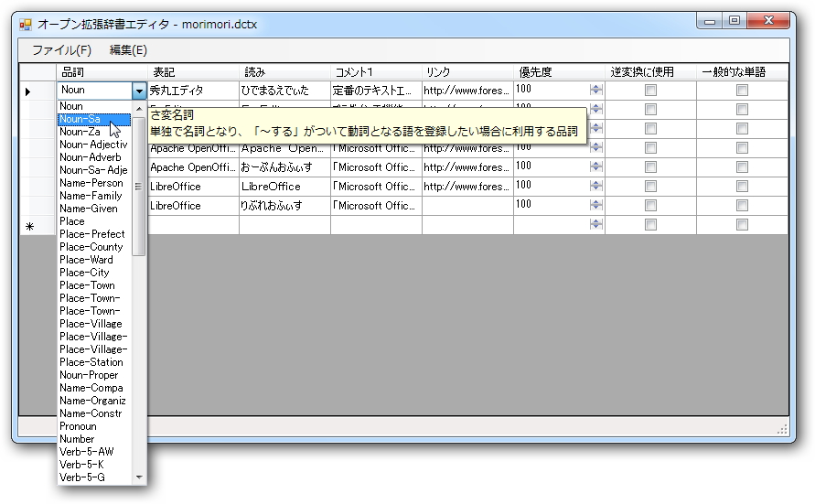
Task: Click the priority value 100 for 秀丸エディタ
Action: click(x=523, y=89)
